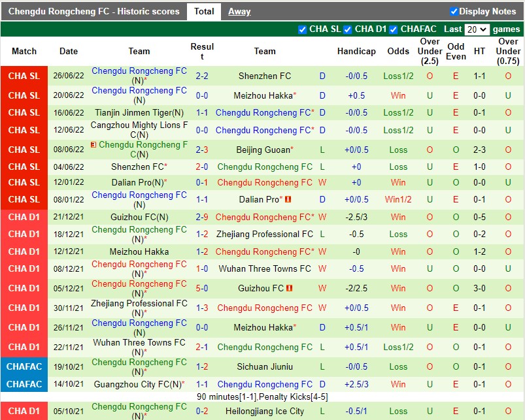Open the Shenzhen FC team link
This screenshot has width=525, height=420.
click(x=264, y=75)
